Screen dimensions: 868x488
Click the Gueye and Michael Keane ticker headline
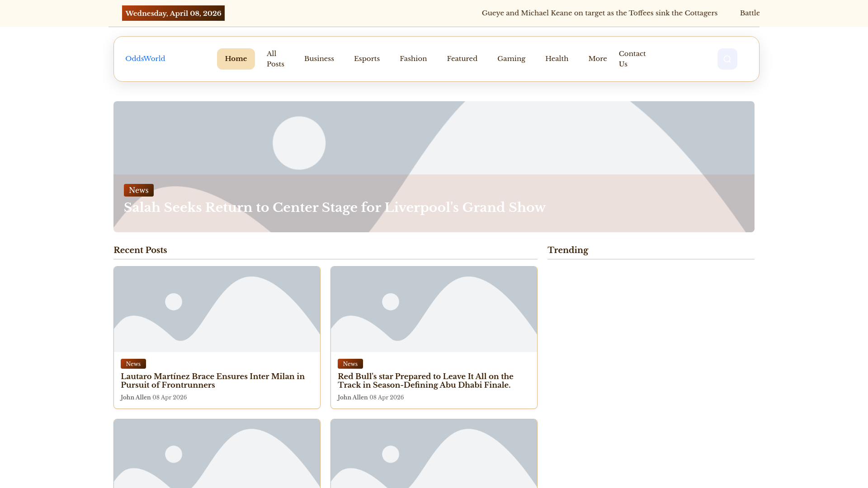[x=599, y=13]
